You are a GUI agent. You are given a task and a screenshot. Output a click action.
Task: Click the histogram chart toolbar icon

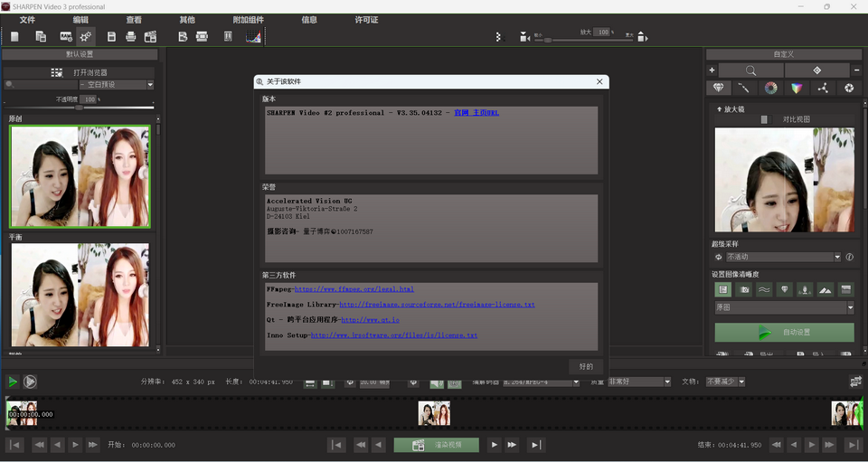(253, 36)
